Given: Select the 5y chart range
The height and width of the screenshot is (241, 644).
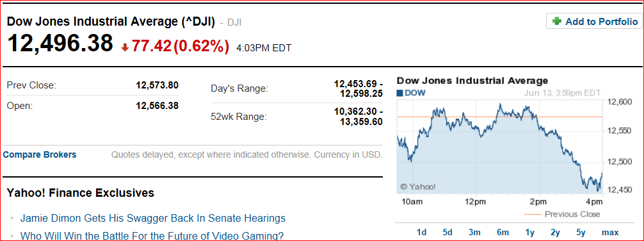Looking at the screenshot, I should click(581, 233).
